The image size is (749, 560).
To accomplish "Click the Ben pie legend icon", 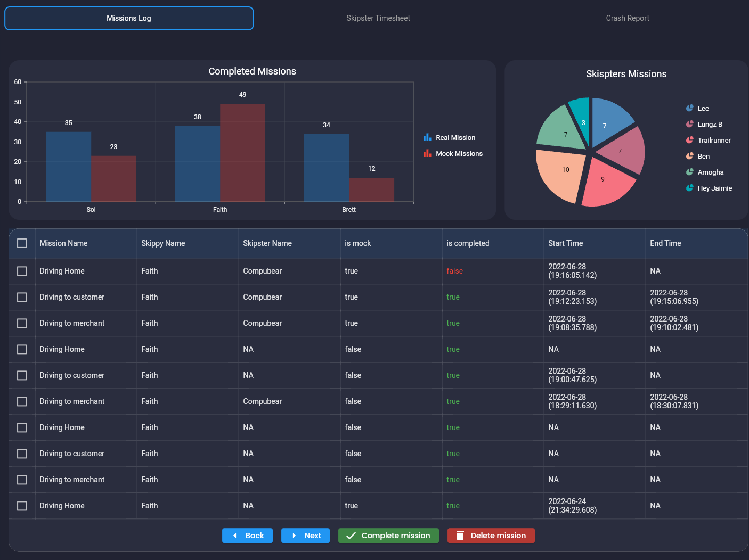I will pyautogui.click(x=690, y=156).
